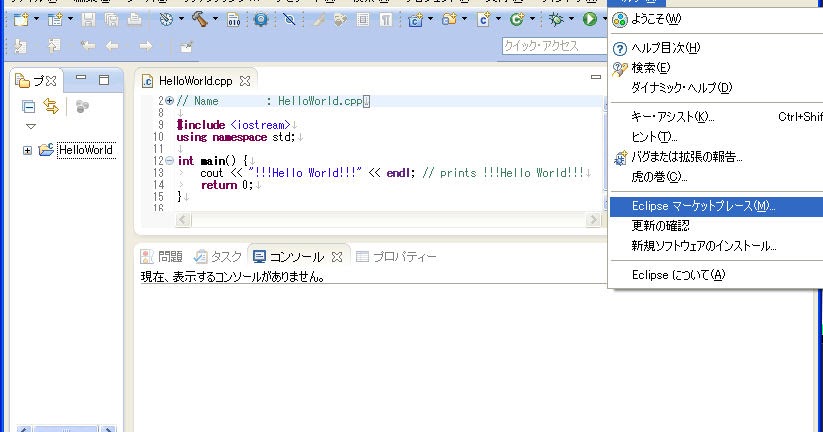Click the previous annotation icon
Screen dimensions: 823x432
pyautogui.click(x=54, y=47)
